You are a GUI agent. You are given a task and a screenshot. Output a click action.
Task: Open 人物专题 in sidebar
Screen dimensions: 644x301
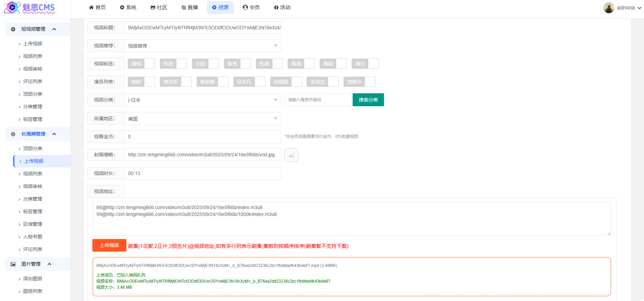click(33, 237)
